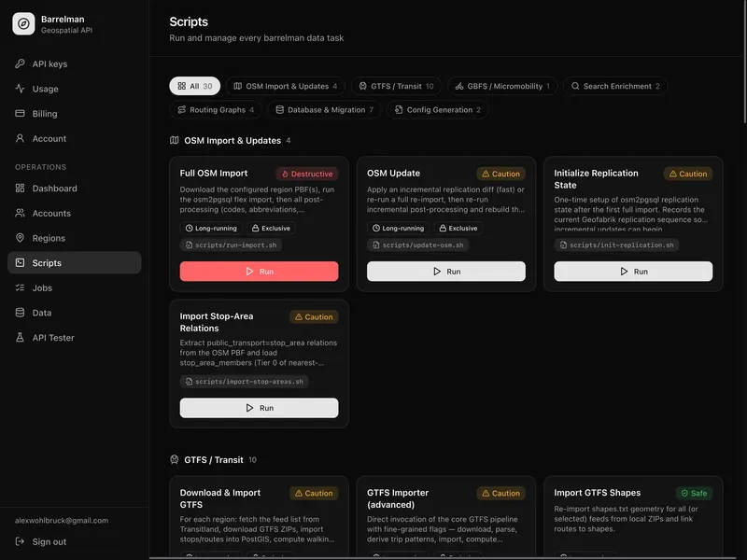Run the Initialize Replication State script
747x560 pixels.
click(x=633, y=272)
